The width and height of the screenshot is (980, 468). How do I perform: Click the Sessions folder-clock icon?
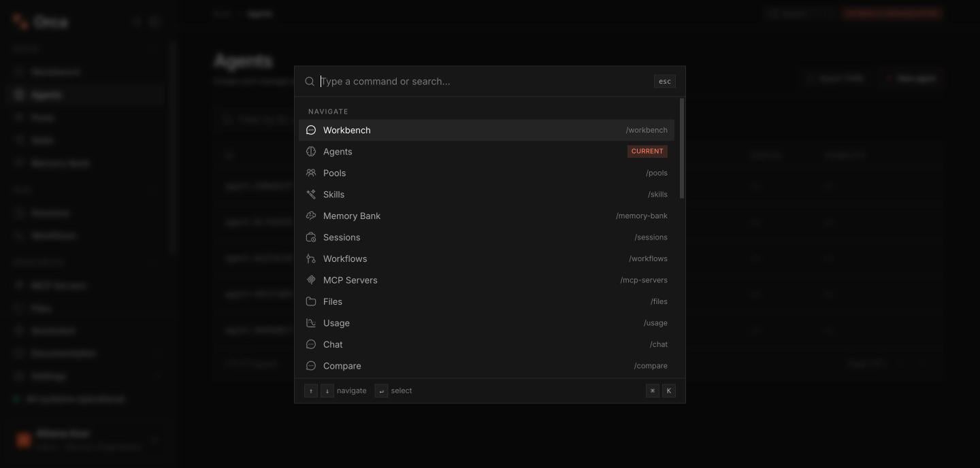pos(311,237)
